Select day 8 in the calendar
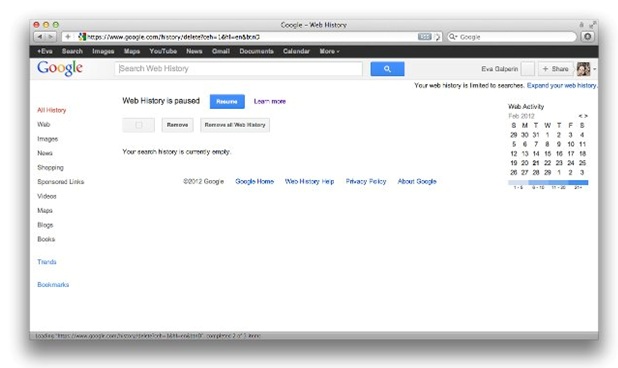 [x=547, y=144]
